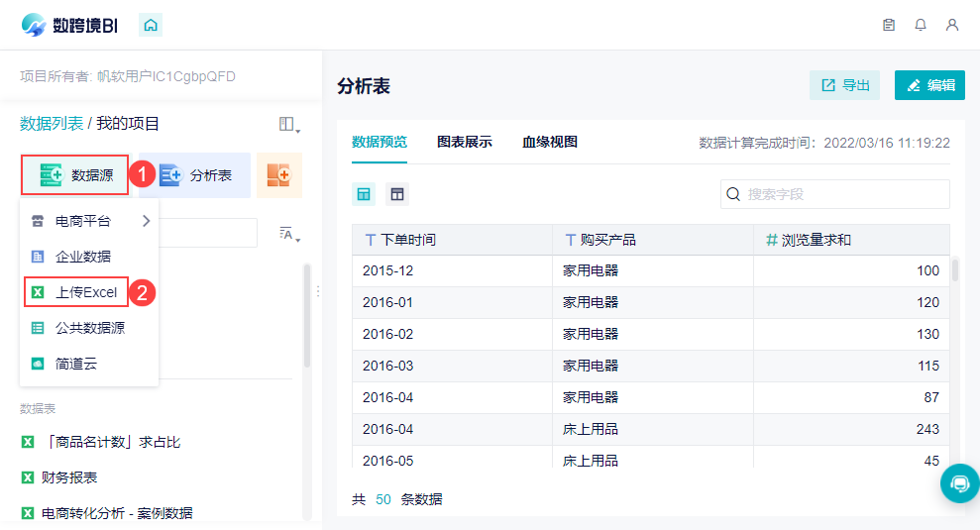Viewport: 980px width, 530px height.
Task: Click the orange dashboard add icon
Action: [278, 175]
